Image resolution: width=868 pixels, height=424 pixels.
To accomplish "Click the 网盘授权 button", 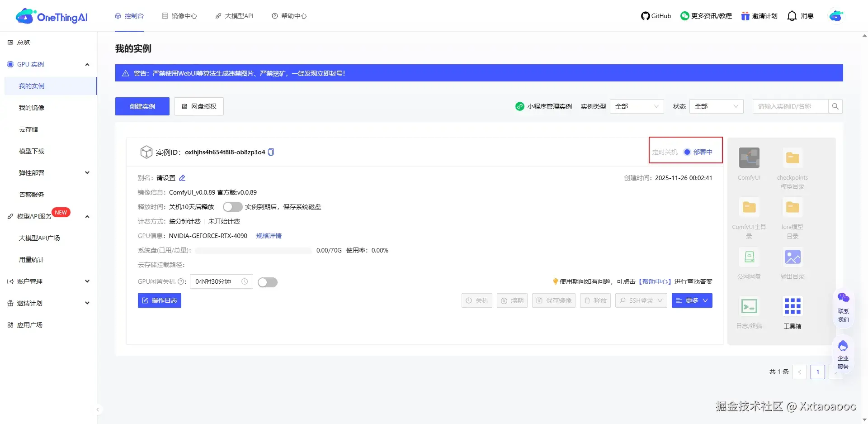I will coord(199,106).
